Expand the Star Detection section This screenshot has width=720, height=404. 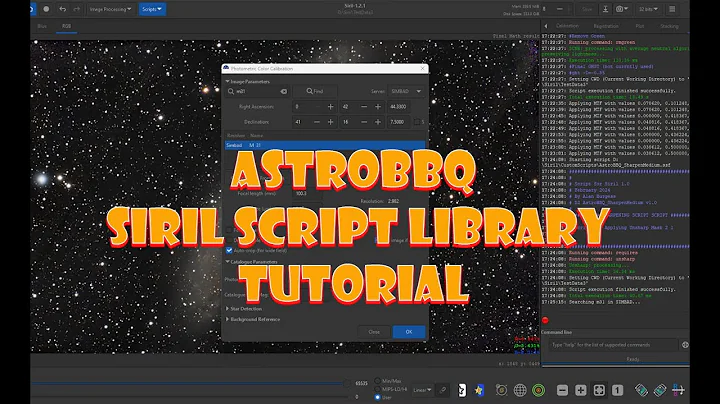pos(243,309)
